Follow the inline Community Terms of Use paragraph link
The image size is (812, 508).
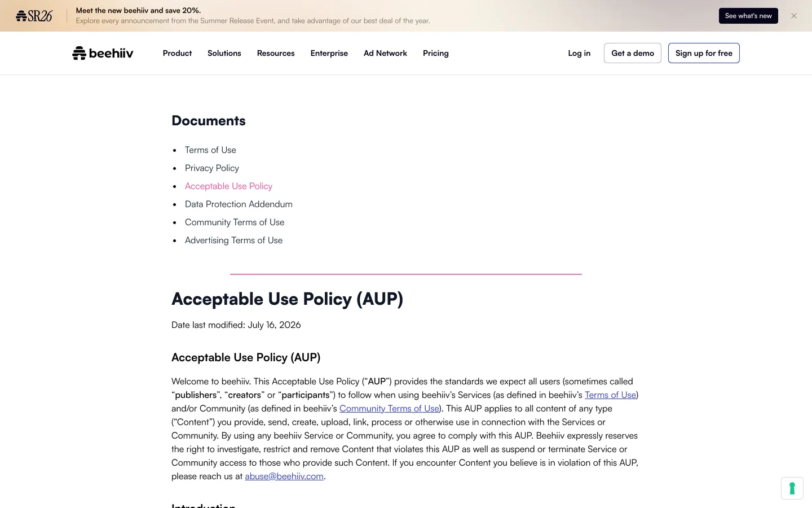click(389, 409)
